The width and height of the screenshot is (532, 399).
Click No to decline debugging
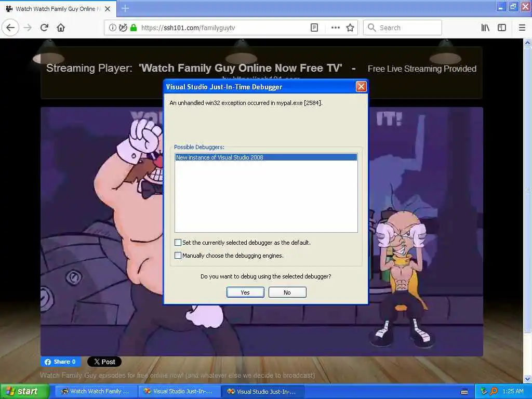point(287,292)
